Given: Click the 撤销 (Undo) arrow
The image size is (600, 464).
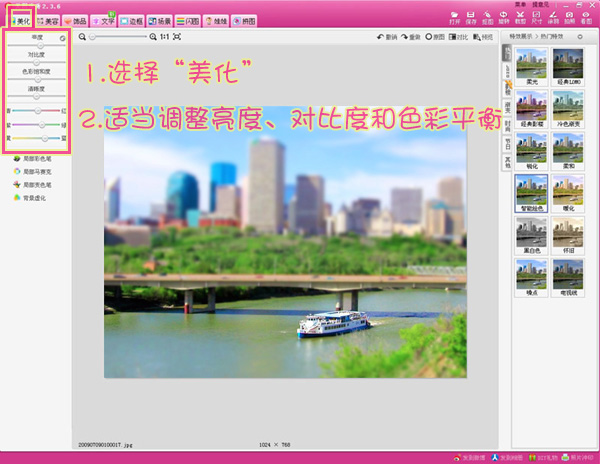Looking at the screenshot, I should point(385,36).
